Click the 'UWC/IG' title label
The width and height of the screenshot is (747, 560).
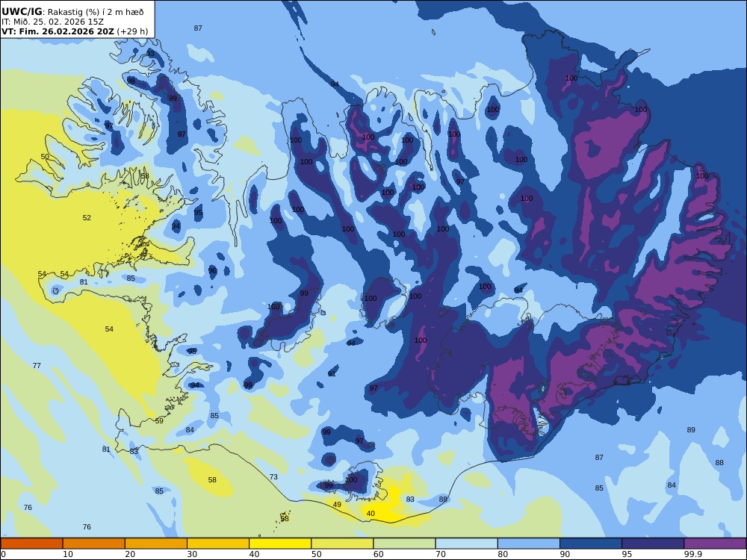(x=22, y=12)
